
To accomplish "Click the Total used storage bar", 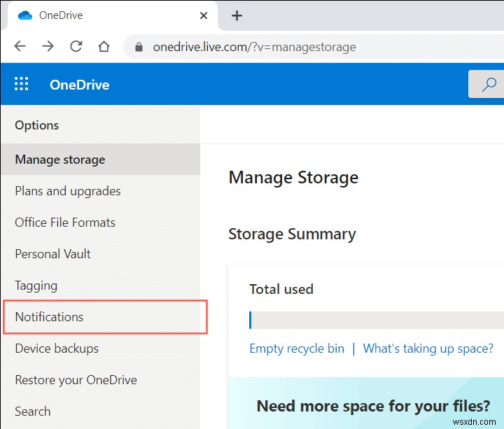I will [377, 320].
